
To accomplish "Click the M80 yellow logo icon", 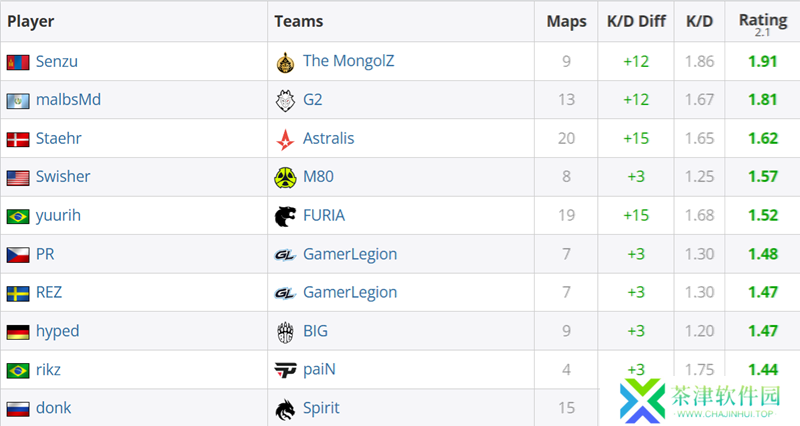I will click(x=285, y=178).
